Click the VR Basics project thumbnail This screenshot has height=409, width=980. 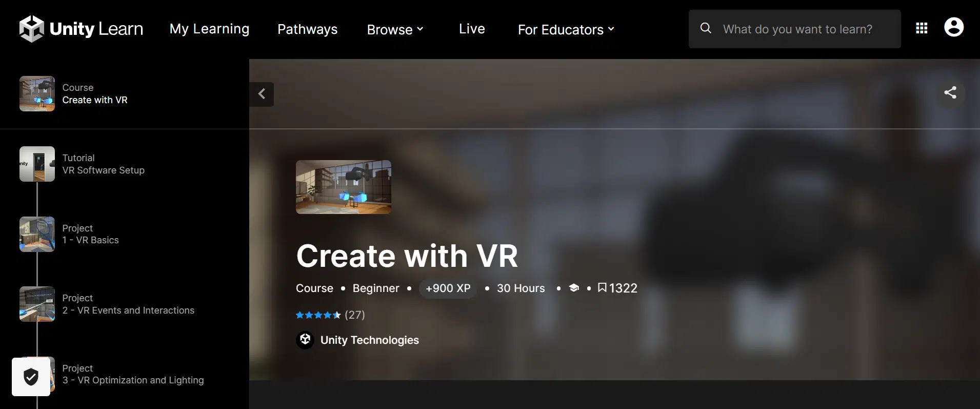(37, 234)
